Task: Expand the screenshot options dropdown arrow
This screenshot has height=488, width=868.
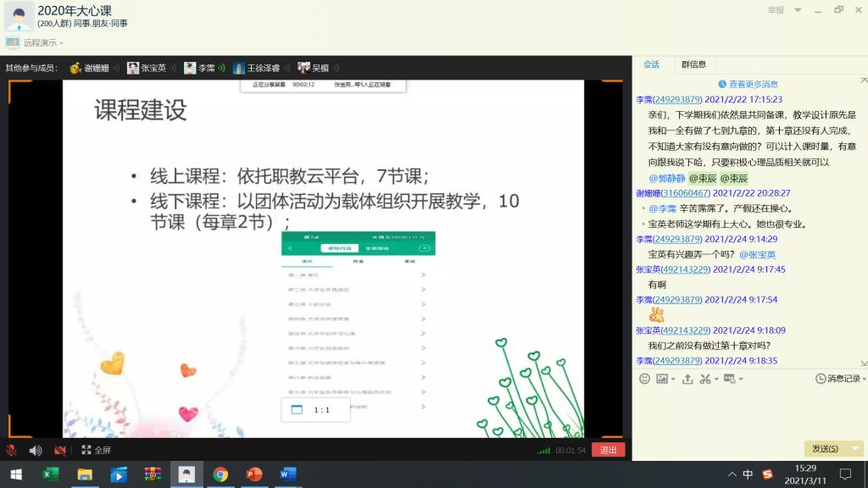Action: 715,380
